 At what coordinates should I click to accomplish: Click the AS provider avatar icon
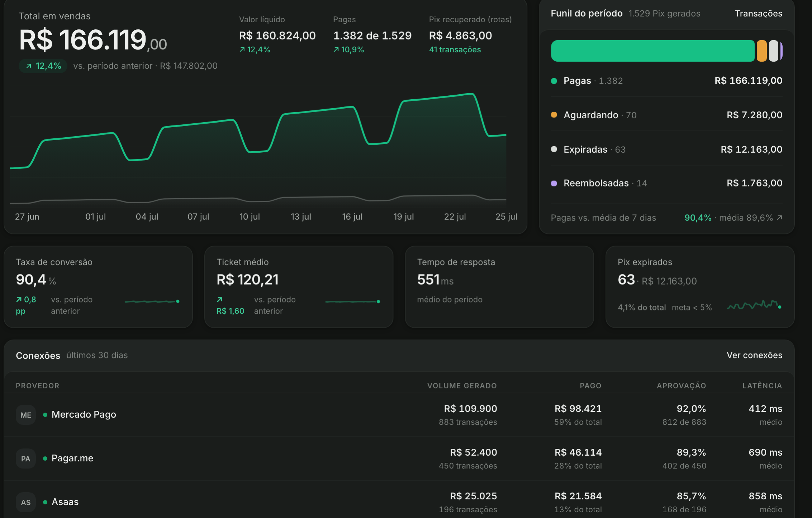26,502
